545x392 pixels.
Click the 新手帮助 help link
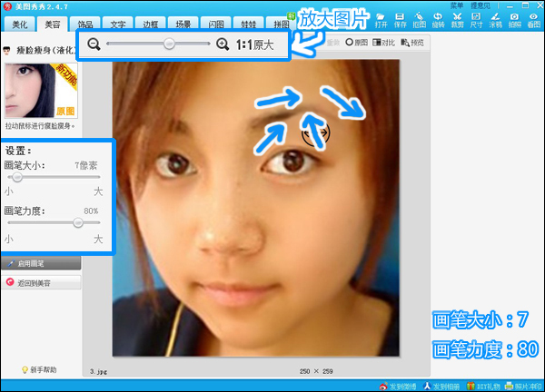(x=40, y=369)
